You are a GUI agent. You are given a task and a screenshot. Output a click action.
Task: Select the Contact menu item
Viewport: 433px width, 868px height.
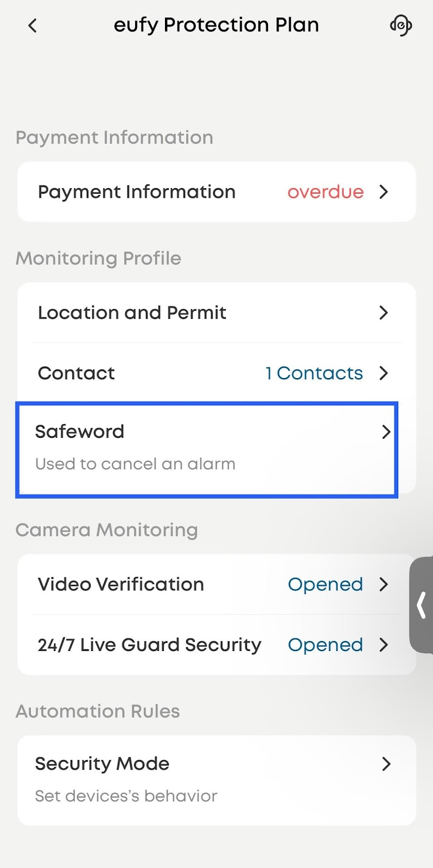point(77,373)
